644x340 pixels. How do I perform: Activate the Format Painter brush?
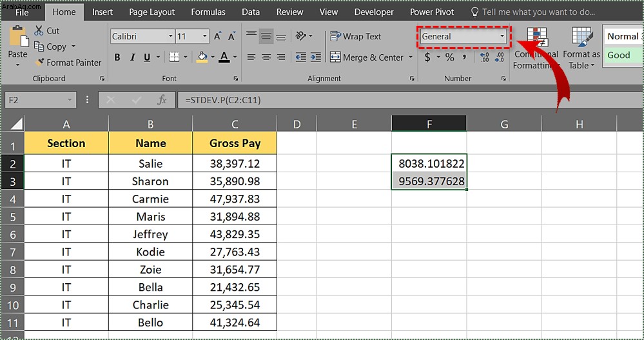pyautogui.click(x=39, y=63)
